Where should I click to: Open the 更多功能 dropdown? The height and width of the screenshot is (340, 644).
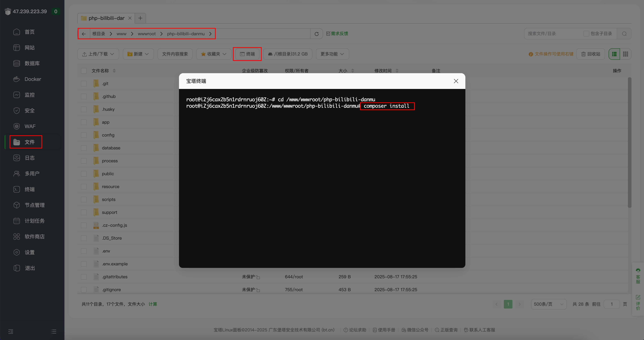[x=332, y=54]
